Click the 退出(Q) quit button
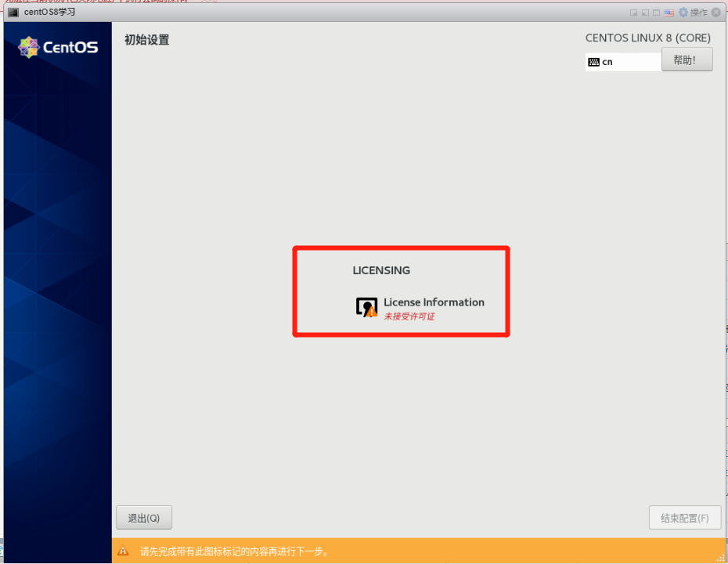 [x=144, y=518]
